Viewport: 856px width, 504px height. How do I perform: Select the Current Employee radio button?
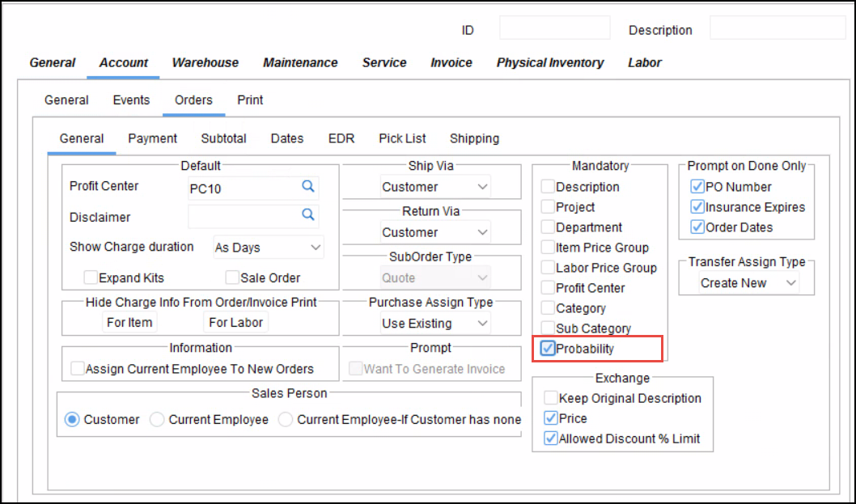[158, 420]
